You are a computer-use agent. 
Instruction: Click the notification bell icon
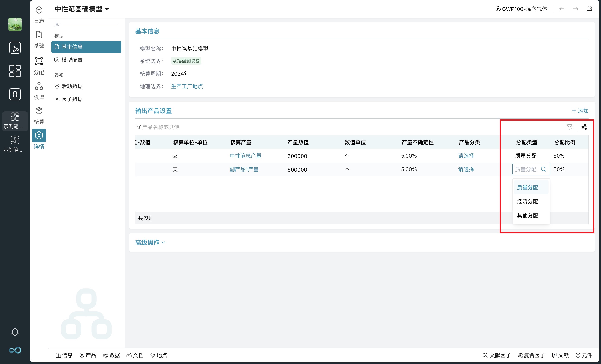point(15,332)
